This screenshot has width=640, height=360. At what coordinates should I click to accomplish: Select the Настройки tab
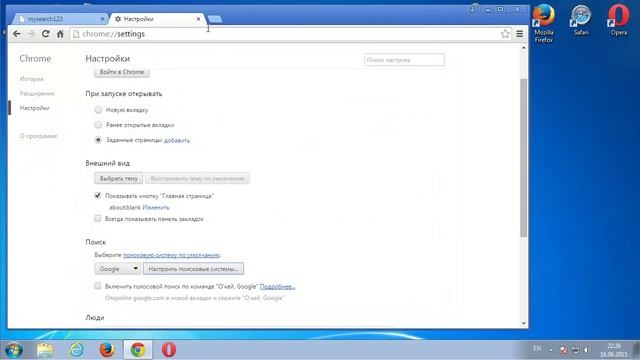tap(157, 19)
